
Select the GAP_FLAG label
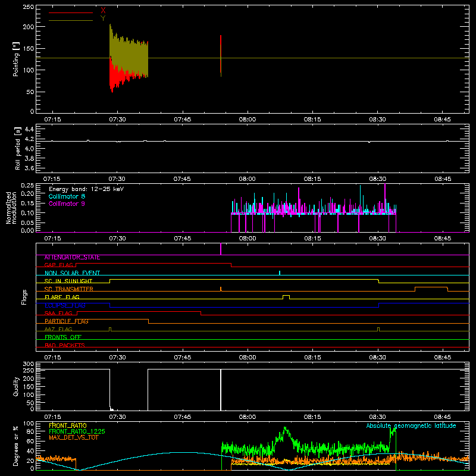click(59, 265)
